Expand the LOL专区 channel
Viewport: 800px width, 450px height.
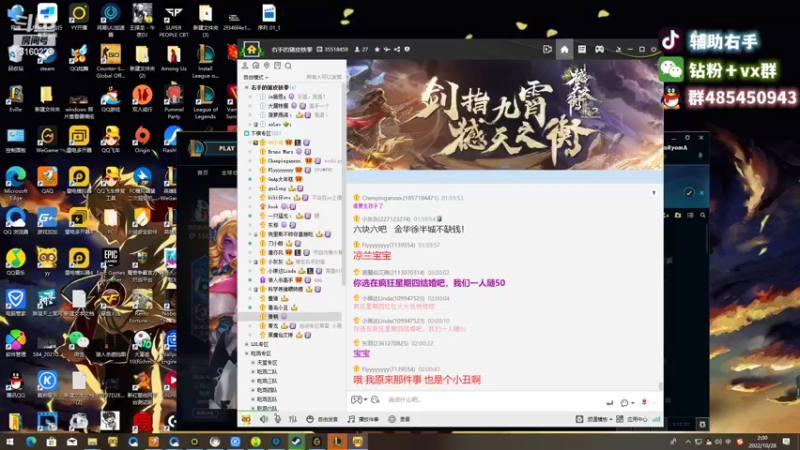(x=247, y=344)
